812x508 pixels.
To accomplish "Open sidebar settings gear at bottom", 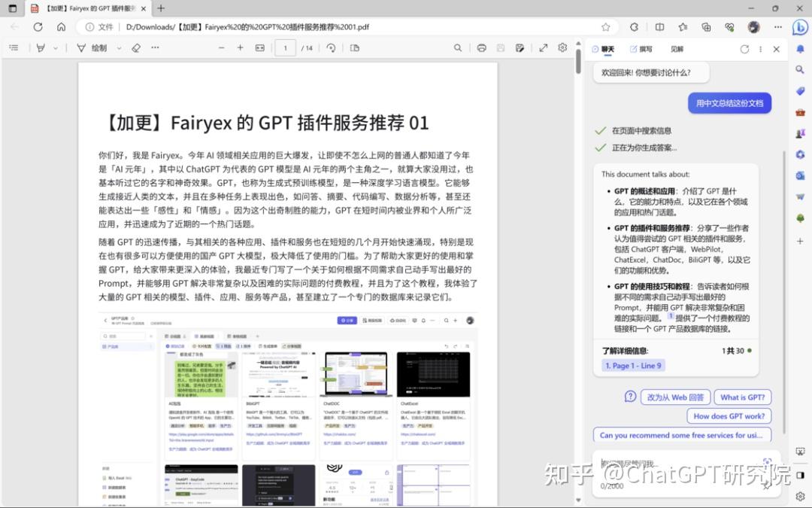I will [x=800, y=495].
